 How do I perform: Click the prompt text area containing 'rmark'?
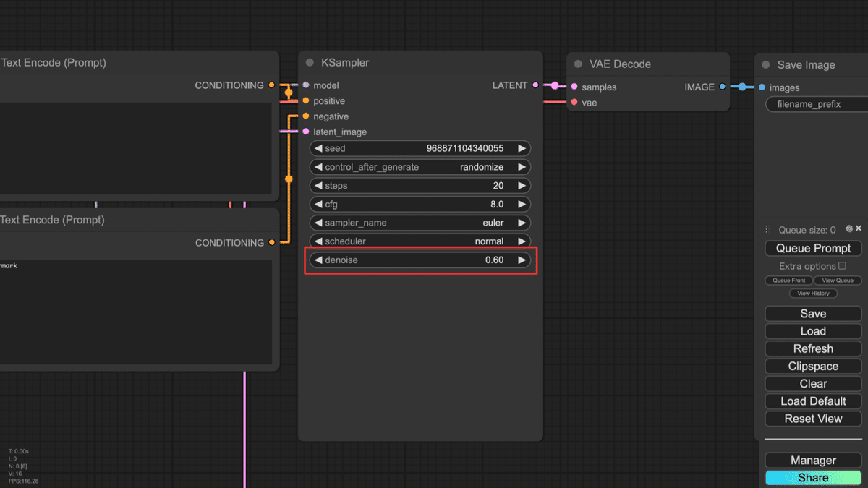click(135, 312)
